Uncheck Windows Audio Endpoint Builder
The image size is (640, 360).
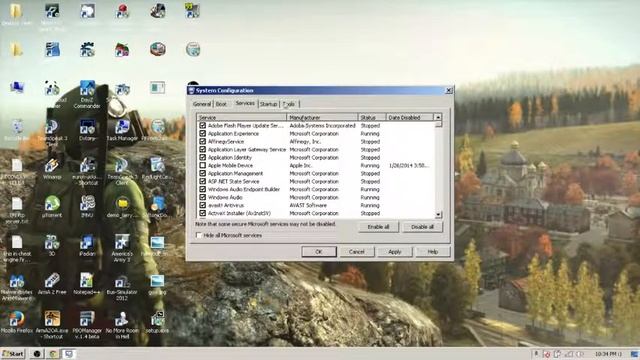(x=202, y=189)
